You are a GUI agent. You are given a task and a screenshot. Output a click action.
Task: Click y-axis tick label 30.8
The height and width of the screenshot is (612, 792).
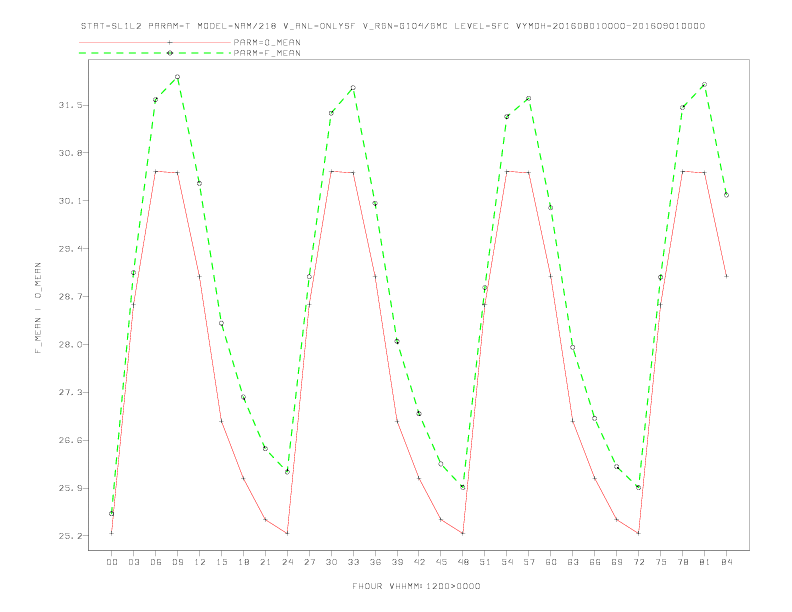pos(71,152)
